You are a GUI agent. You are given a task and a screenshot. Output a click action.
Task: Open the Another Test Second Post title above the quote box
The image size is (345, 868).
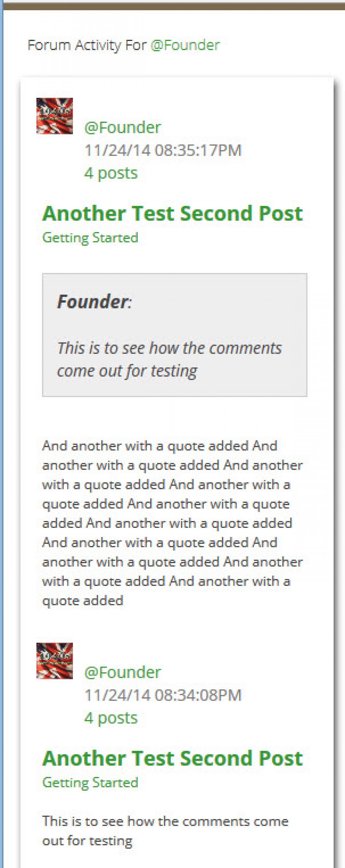[x=172, y=213]
